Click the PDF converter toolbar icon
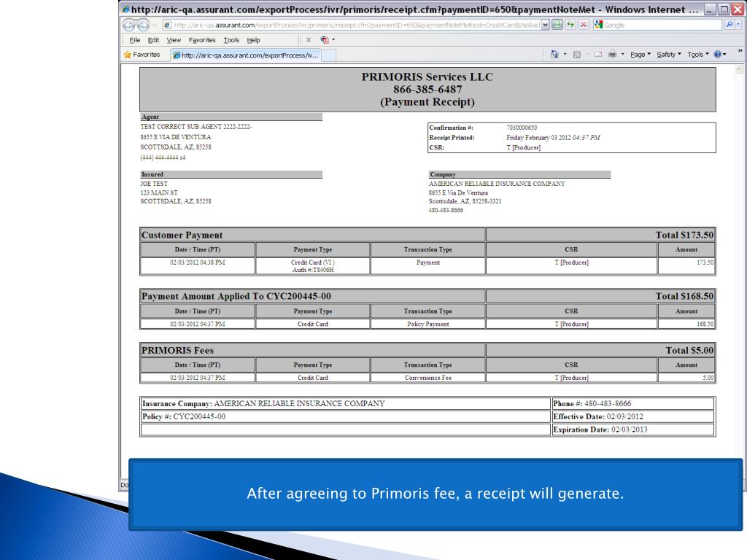The width and height of the screenshot is (747, 560). pyautogui.click(x=325, y=40)
